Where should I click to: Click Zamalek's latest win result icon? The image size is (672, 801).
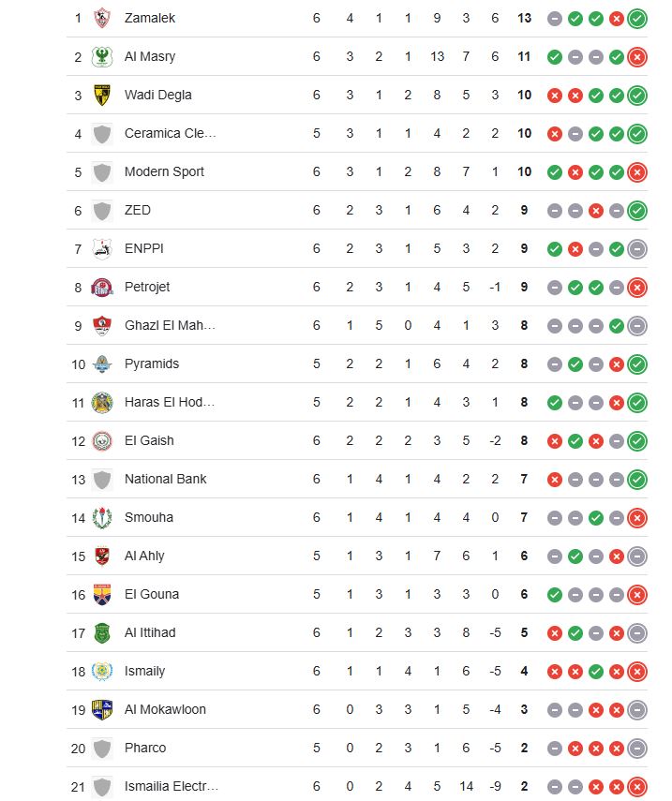(x=637, y=19)
